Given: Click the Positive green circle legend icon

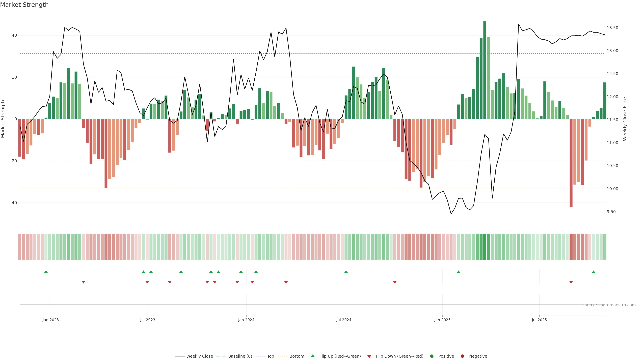Looking at the screenshot, I should [432, 356].
